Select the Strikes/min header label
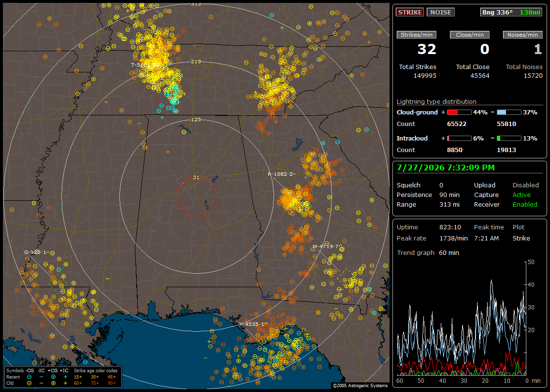 click(417, 35)
